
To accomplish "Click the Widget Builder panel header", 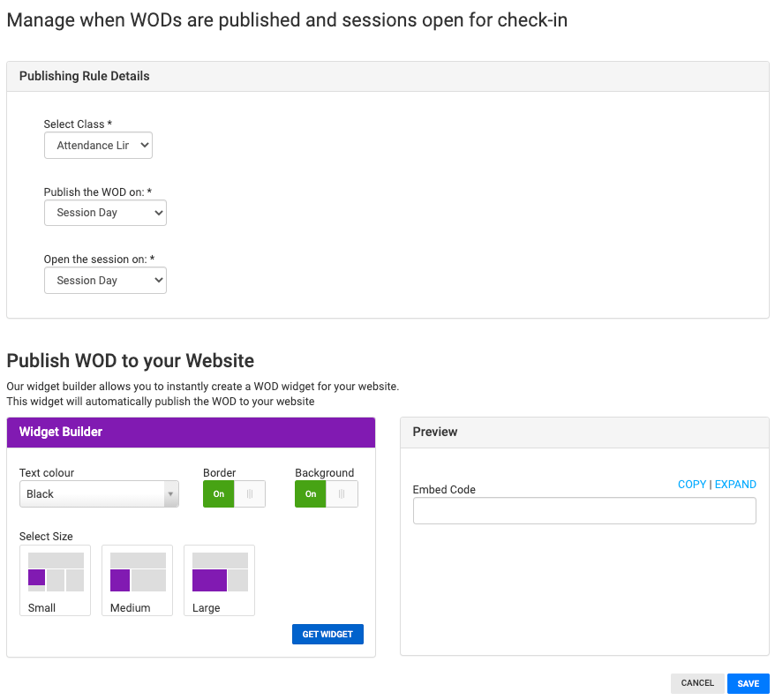I will 191,432.
